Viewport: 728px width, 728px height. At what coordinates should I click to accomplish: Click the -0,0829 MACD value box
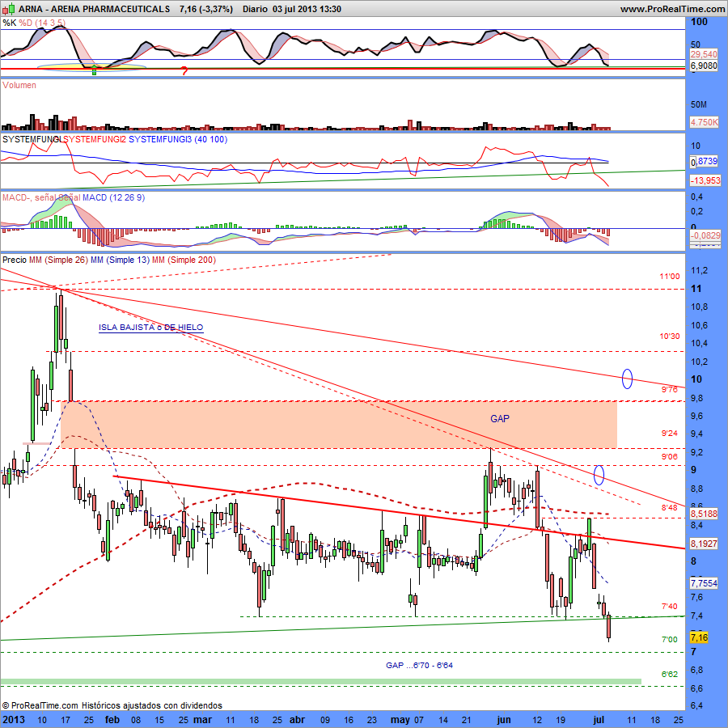(x=704, y=235)
